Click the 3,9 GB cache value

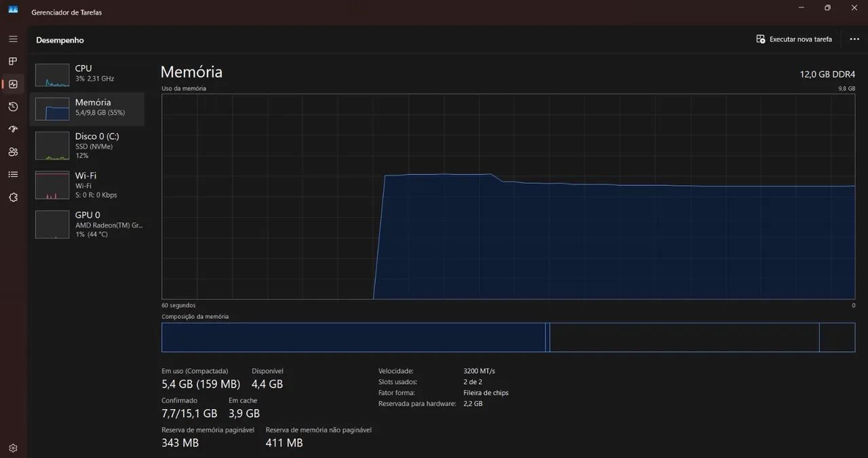pyautogui.click(x=244, y=413)
